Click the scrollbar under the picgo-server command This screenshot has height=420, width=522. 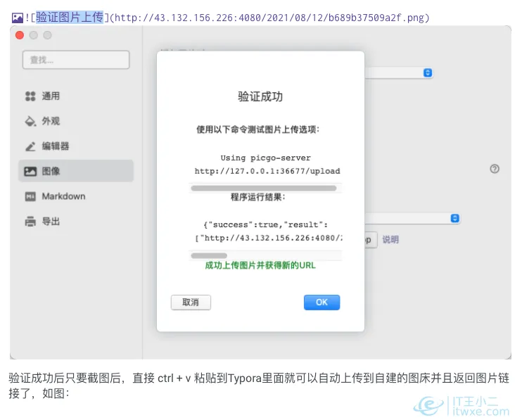coord(264,189)
